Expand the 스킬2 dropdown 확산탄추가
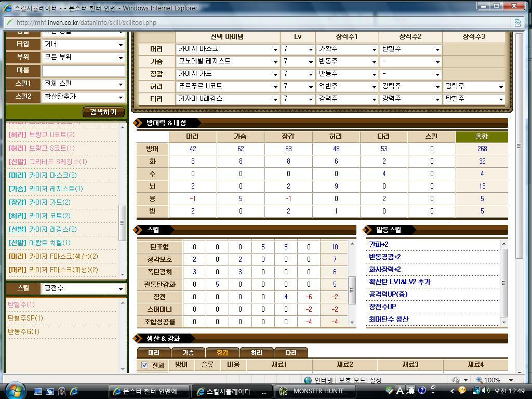 83,97
